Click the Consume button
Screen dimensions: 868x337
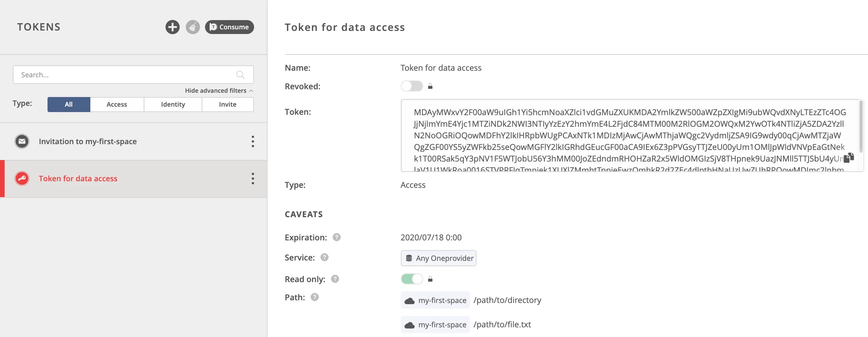tap(229, 27)
